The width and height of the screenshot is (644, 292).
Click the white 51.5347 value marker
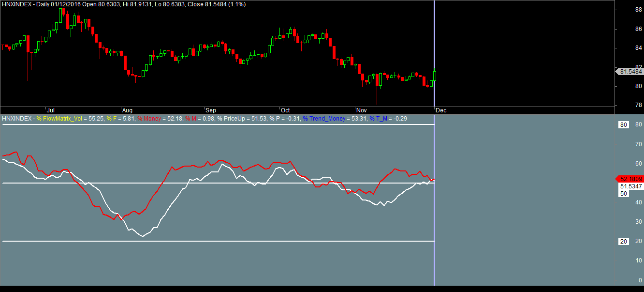pos(630,186)
